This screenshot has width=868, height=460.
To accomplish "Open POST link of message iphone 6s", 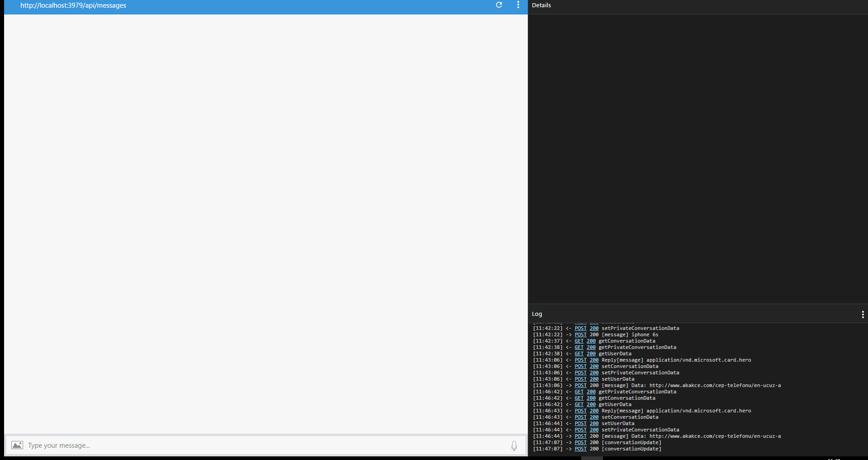I will tap(580, 334).
